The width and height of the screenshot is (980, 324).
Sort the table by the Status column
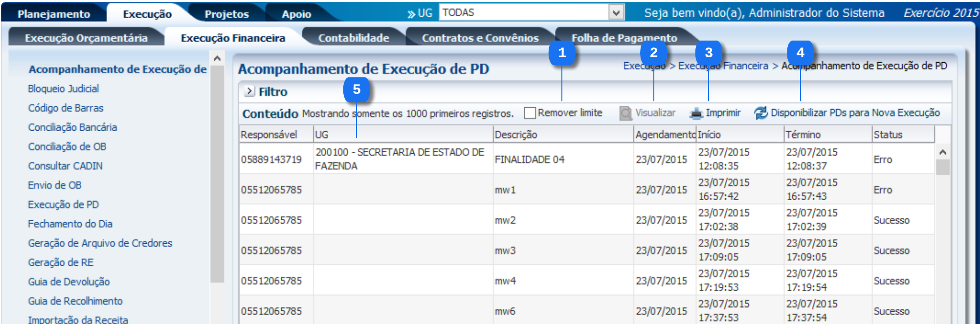coord(888,135)
